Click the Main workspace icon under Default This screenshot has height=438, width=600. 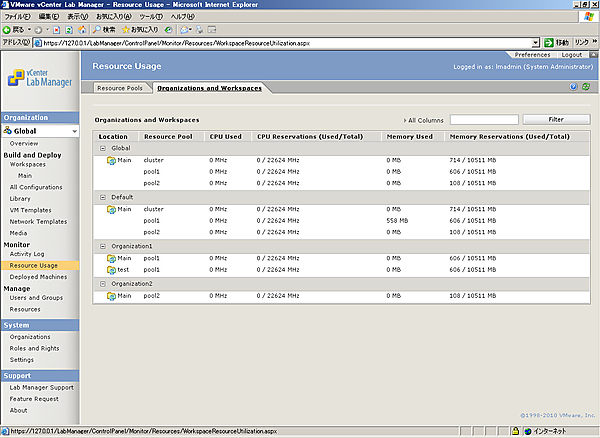[x=111, y=209]
